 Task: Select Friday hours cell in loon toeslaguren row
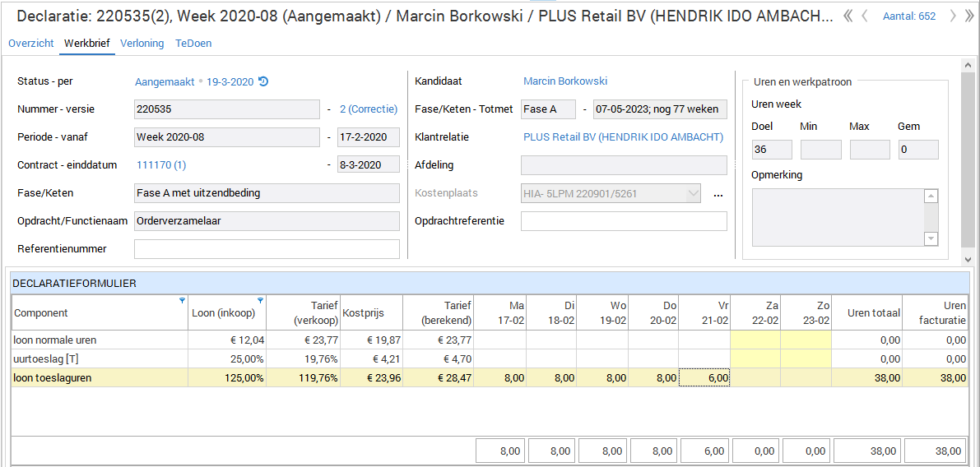click(704, 377)
